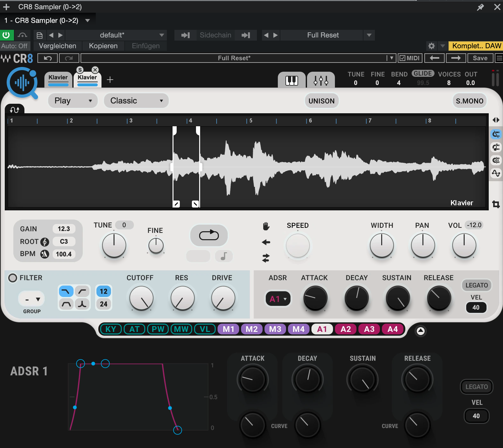
Task: Select the band-pass filter shape
Action: pos(66,304)
